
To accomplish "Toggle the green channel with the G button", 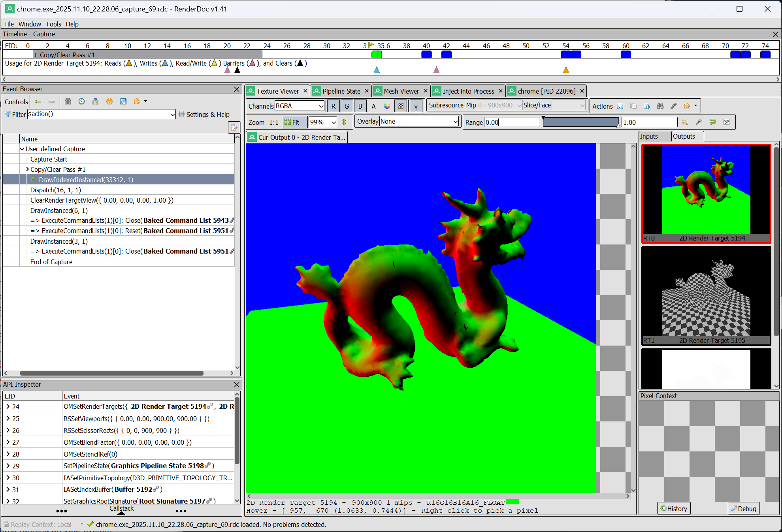I will (347, 106).
